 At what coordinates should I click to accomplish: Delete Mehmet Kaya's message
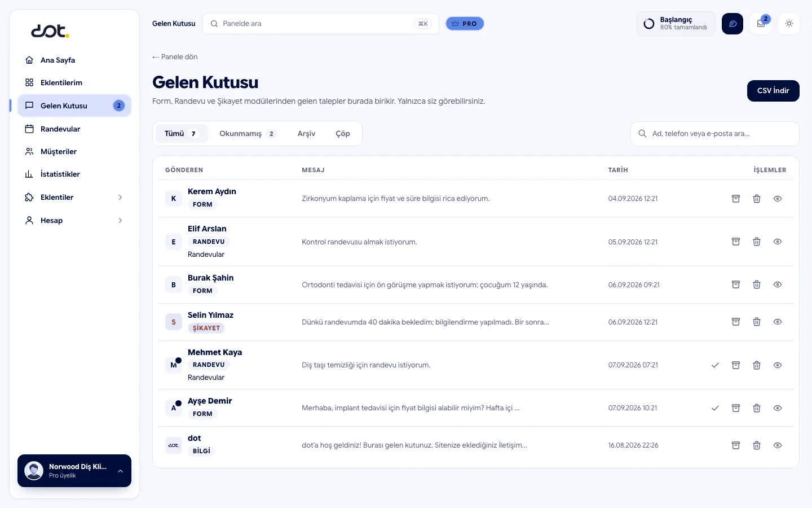(x=757, y=365)
